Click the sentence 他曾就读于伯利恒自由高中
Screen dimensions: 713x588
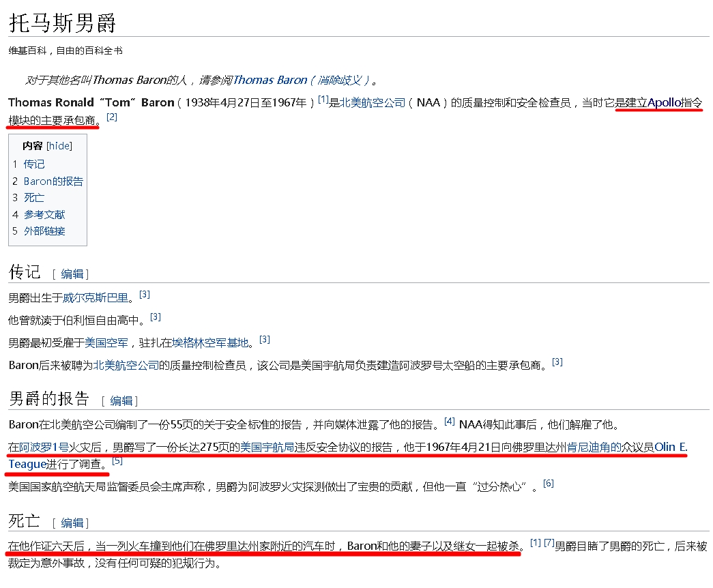pos(76,321)
